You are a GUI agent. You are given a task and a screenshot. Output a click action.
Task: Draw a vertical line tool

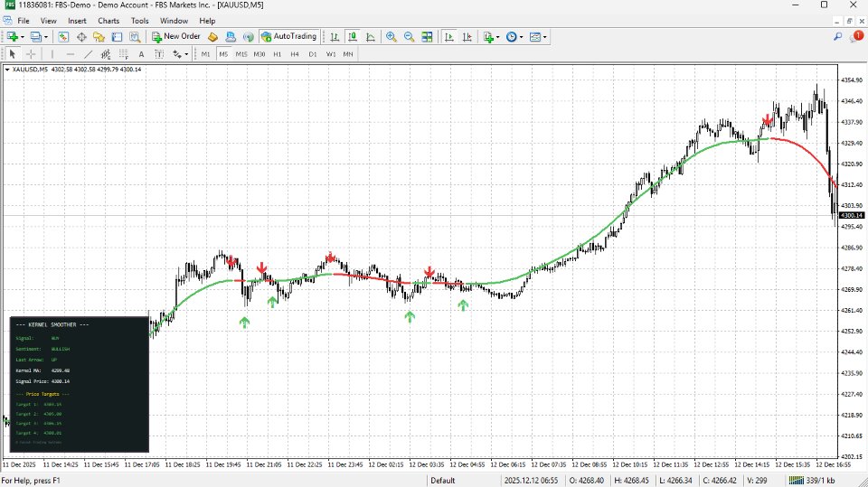pos(52,53)
